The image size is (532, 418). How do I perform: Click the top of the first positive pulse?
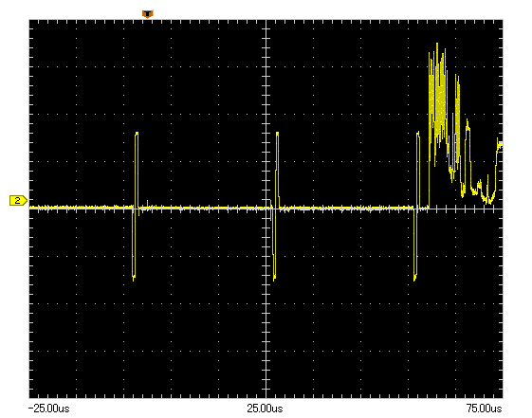[137, 133]
